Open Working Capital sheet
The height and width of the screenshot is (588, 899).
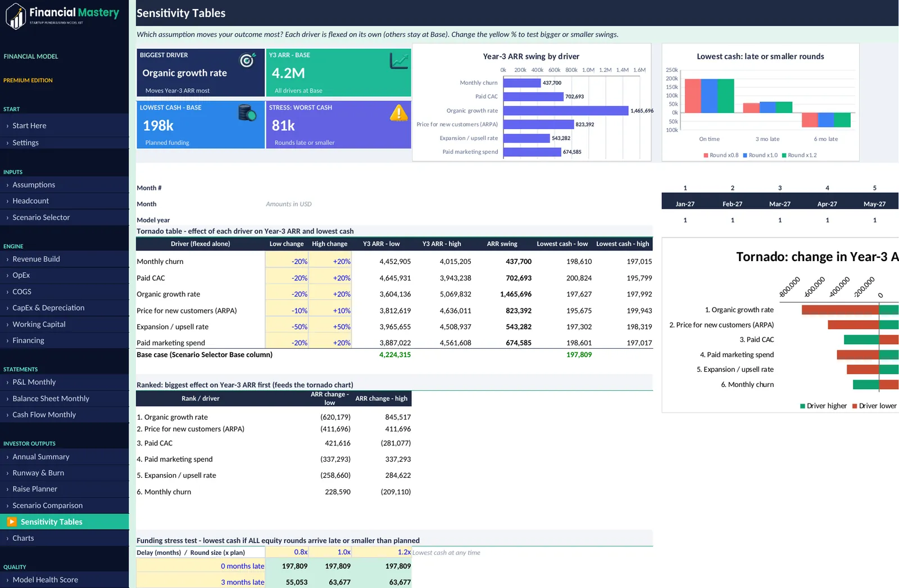click(x=65, y=324)
